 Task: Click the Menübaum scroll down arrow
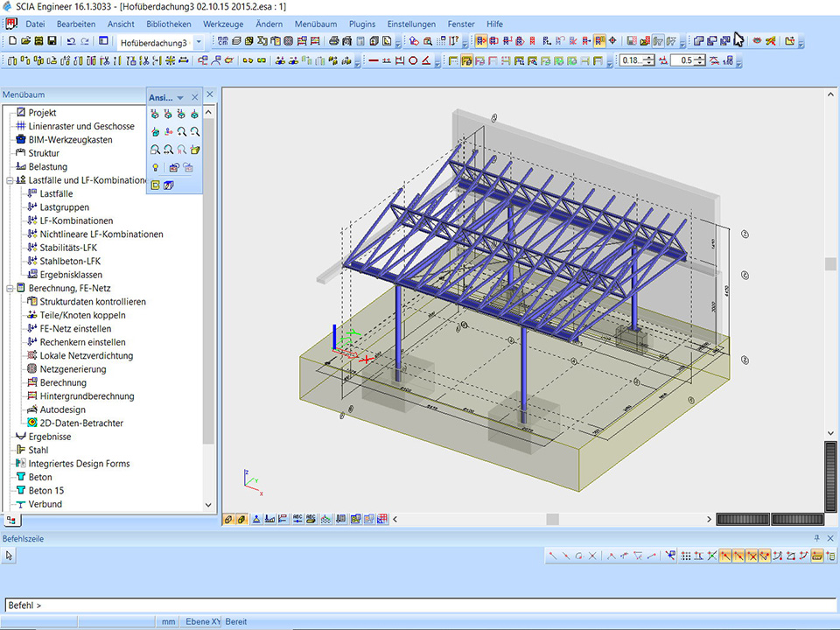tap(208, 505)
